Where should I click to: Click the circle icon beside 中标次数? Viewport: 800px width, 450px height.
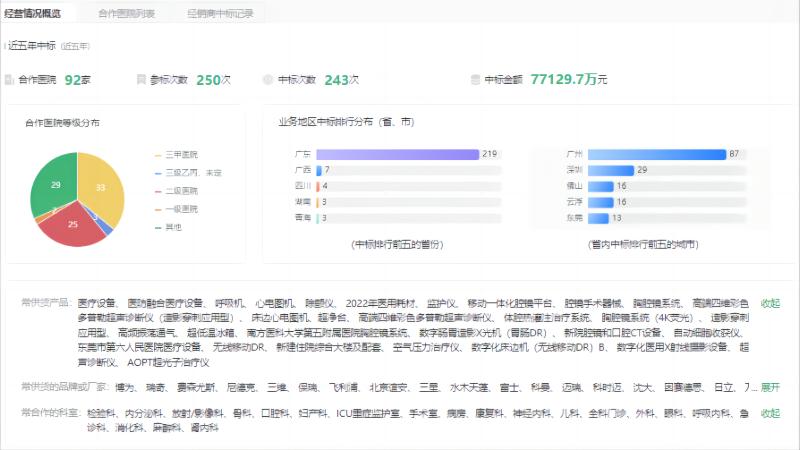[x=268, y=80]
